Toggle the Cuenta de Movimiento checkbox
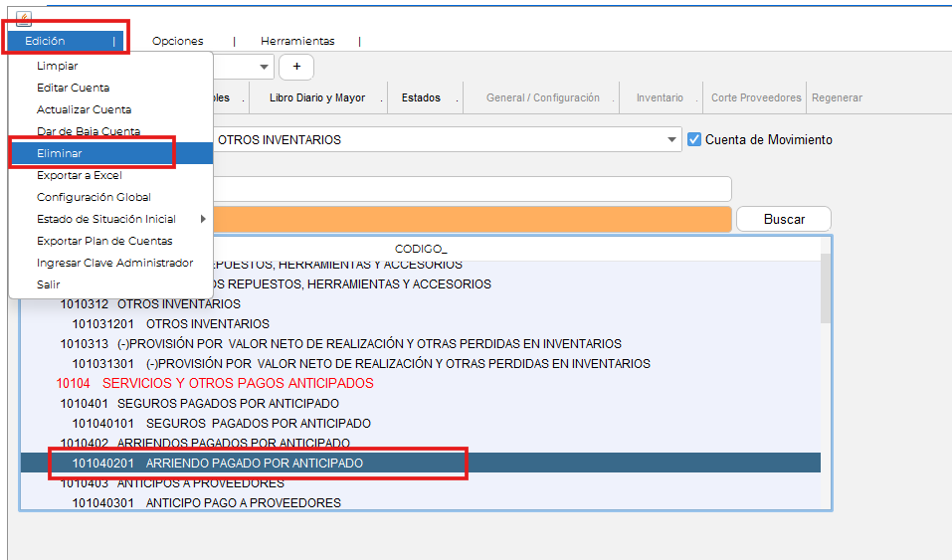 tap(695, 140)
